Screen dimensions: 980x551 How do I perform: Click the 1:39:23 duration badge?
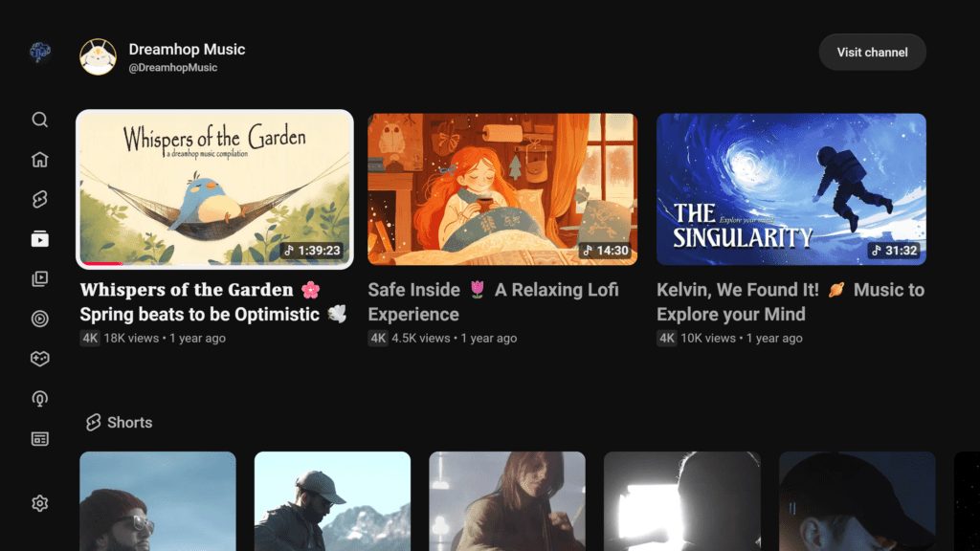click(313, 251)
